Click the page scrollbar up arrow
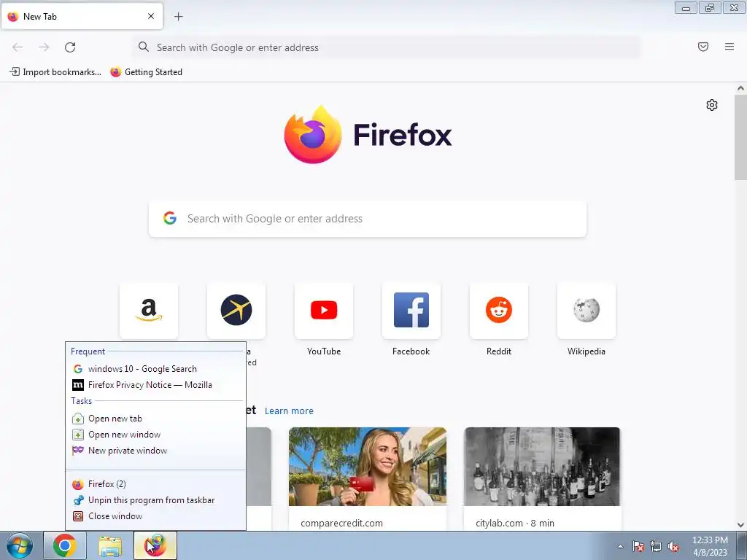Viewport: 747px width, 560px height. click(x=740, y=88)
